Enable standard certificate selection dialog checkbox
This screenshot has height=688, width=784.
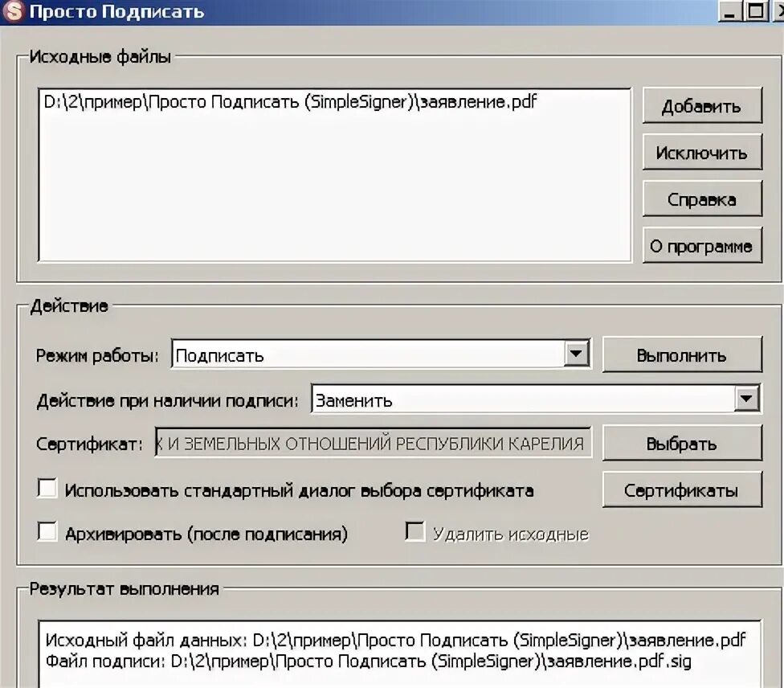[47, 488]
